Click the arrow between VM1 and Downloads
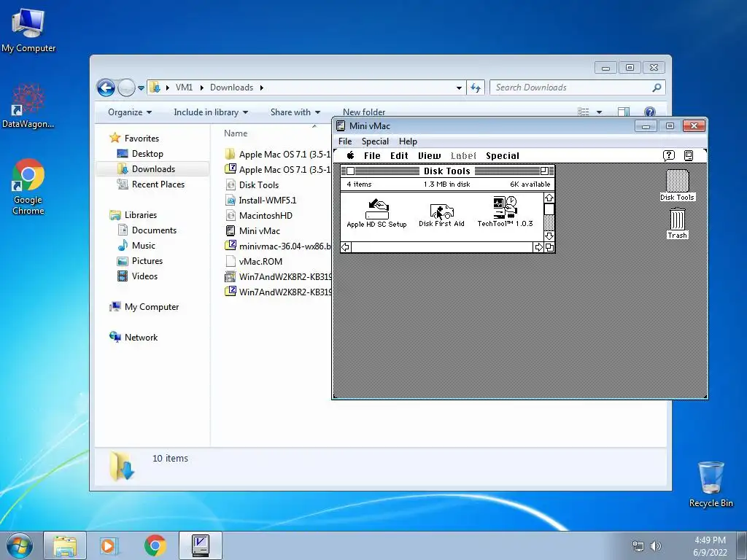747x560 pixels. click(x=201, y=88)
